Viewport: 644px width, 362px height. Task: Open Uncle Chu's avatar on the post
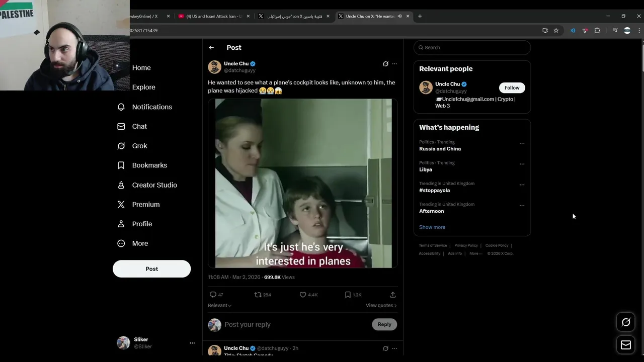click(x=214, y=67)
